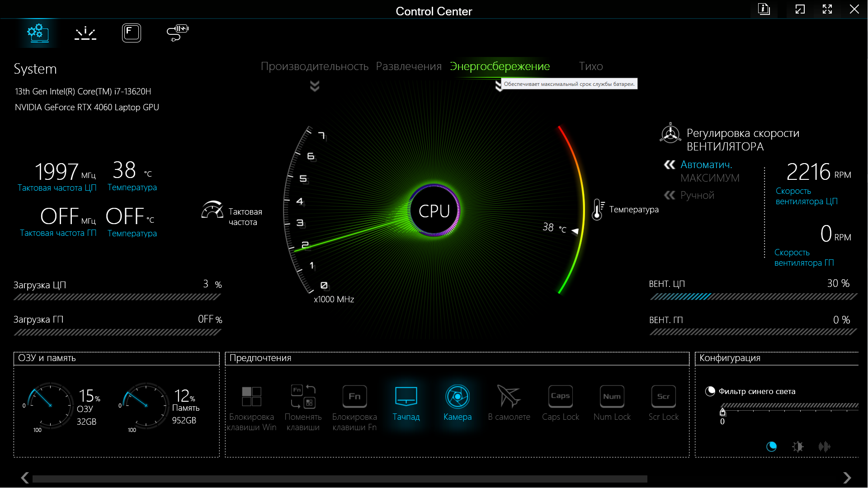Switch to Развлечения power mode
The height and width of the screenshot is (488, 868).
coord(409,66)
